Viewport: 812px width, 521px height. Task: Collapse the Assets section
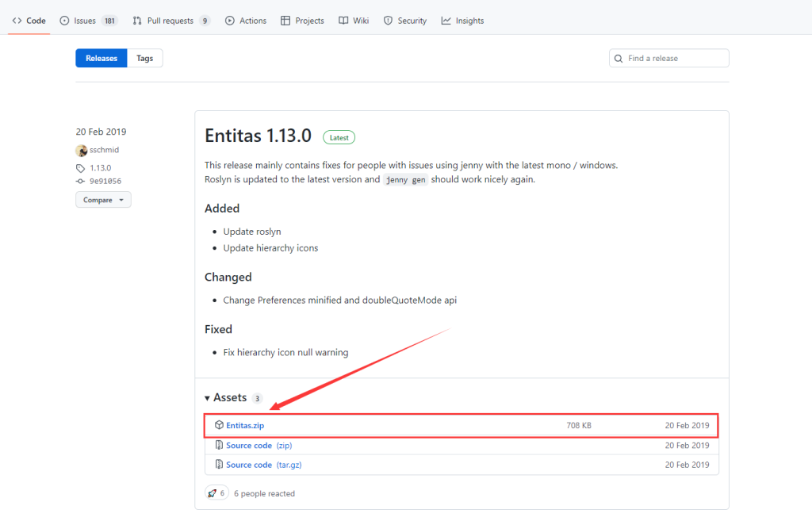226,397
